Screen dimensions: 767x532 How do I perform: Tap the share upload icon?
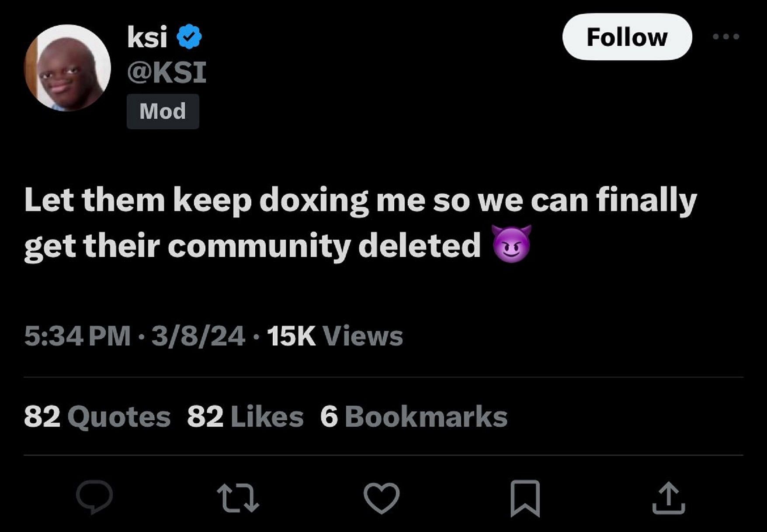point(668,498)
